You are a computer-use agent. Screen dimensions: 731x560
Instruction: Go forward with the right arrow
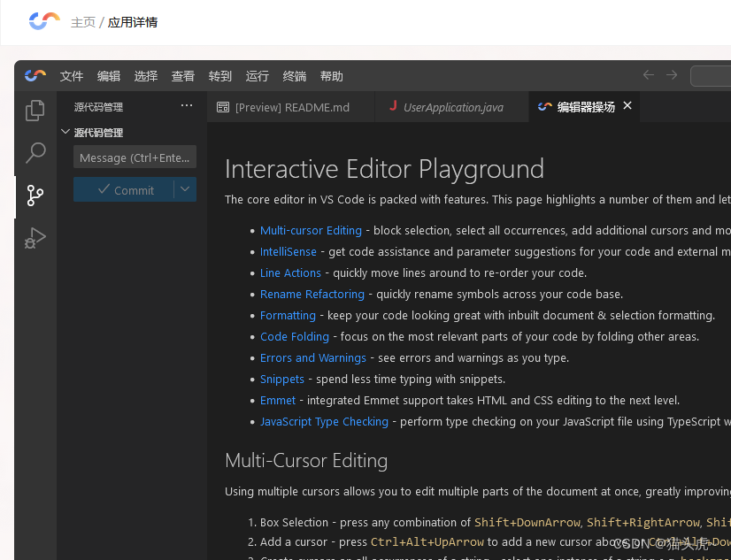(x=672, y=75)
